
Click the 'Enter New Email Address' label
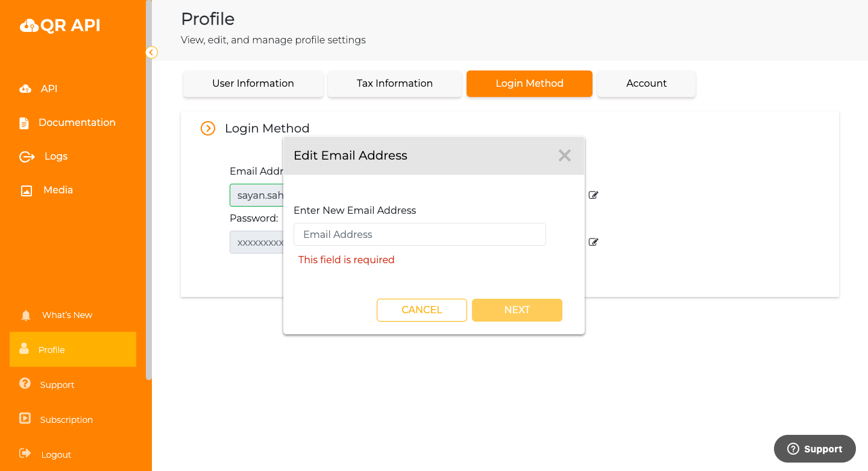[x=355, y=211]
